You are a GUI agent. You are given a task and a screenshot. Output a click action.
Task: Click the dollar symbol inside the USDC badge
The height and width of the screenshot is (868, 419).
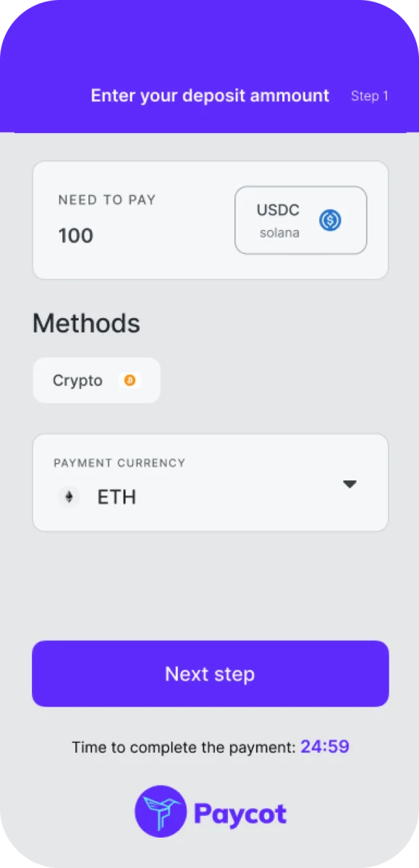click(x=330, y=221)
